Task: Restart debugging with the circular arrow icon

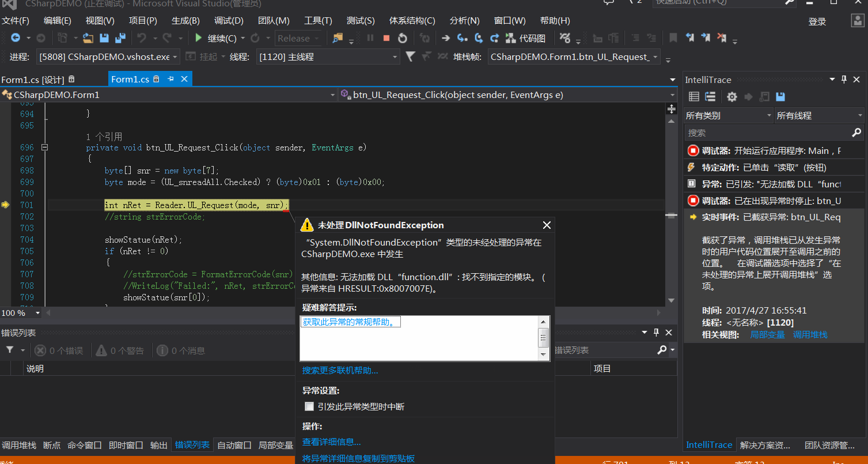Action: pyautogui.click(x=403, y=38)
